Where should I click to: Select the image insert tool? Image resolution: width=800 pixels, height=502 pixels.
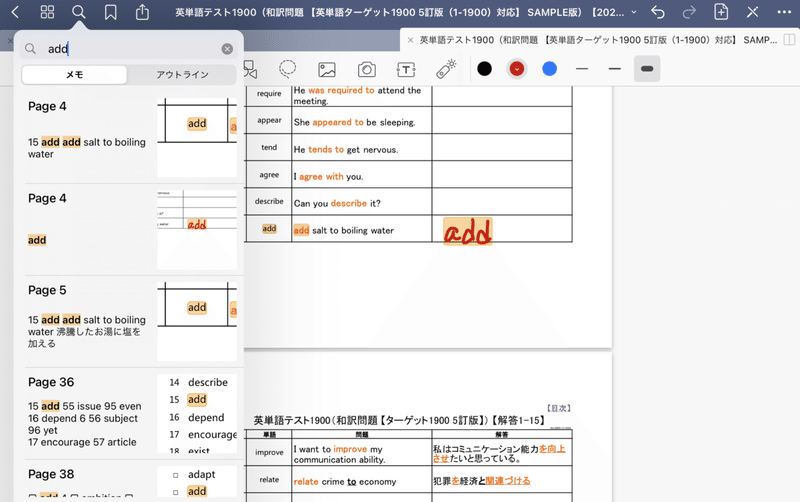point(327,69)
